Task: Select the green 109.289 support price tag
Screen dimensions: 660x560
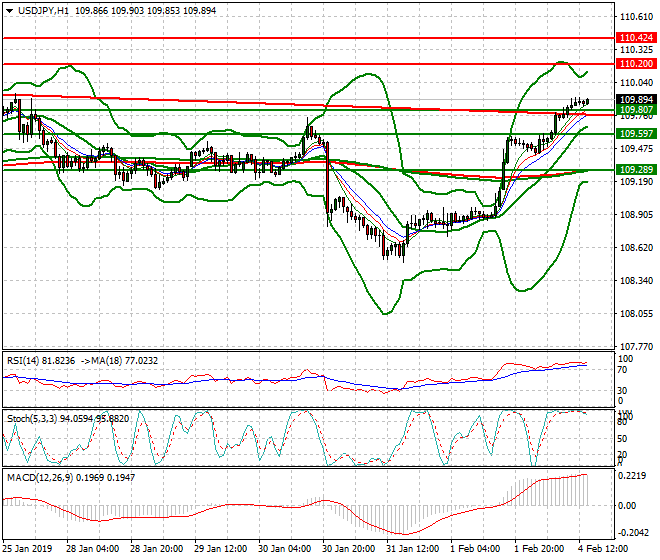Action: [x=636, y=170]
